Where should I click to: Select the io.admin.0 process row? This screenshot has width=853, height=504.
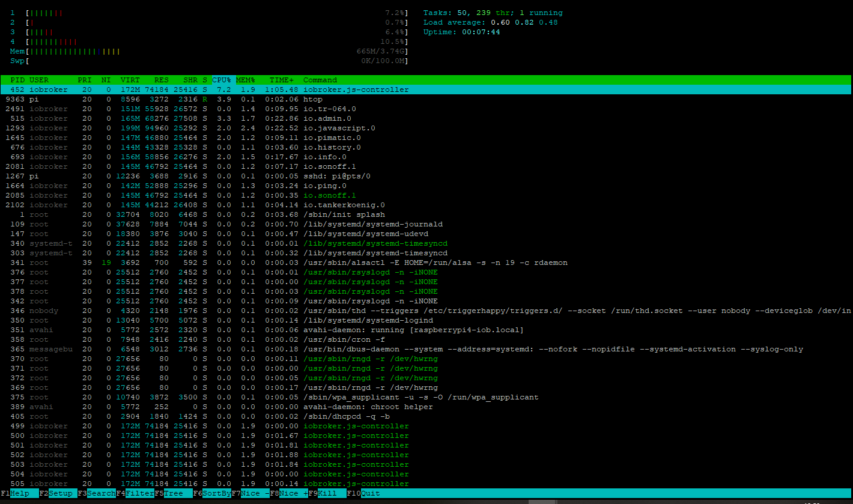point(426,118)
